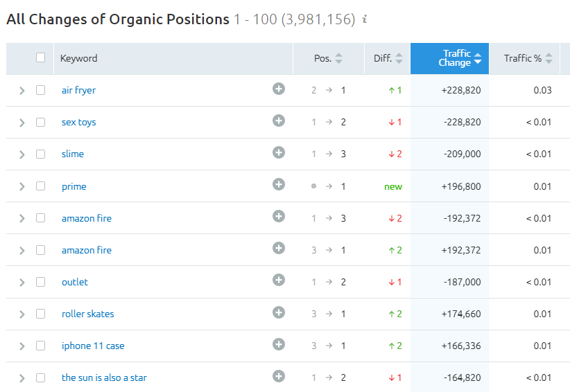Click the green new label in prime row
570x392 pixels.
pyautogui.click(x=393, y=186)
